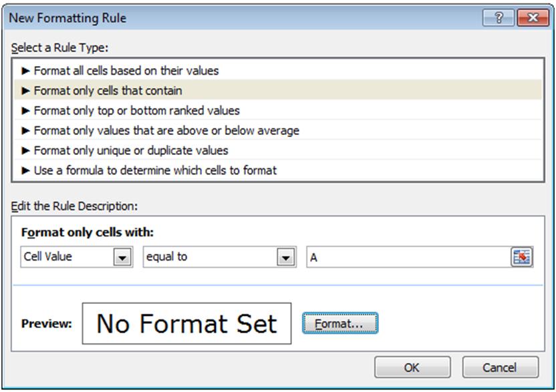Select 'Use a formula to determine which cells to format'
This screenshot has height=392, width=556.
point(278,170)
